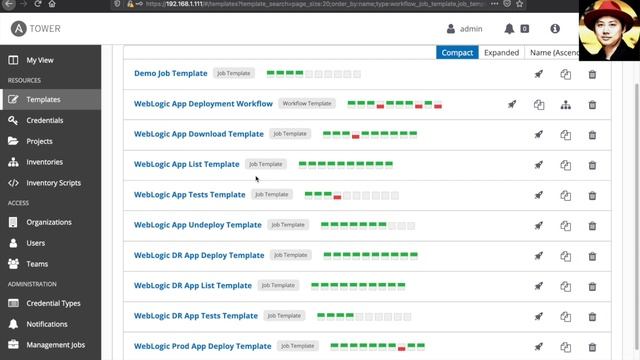This screenshot has width=640, height=360.
Task: Delete WebLogic App Tests Template
Action: (x=592, y=195)
